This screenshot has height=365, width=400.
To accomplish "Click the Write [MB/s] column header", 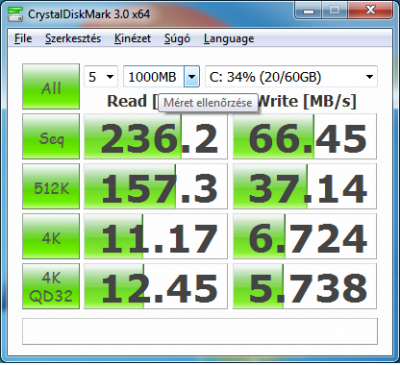I will click(x=307, y=101).
